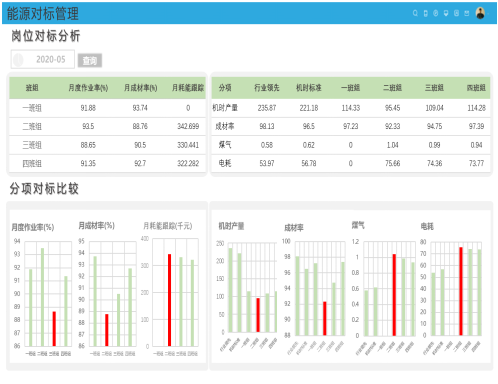Click the value 322.282 energy cell
Image resolution: width=498 pixels, height=384 pixels.
pyautogui.click(x=188, y=163)
